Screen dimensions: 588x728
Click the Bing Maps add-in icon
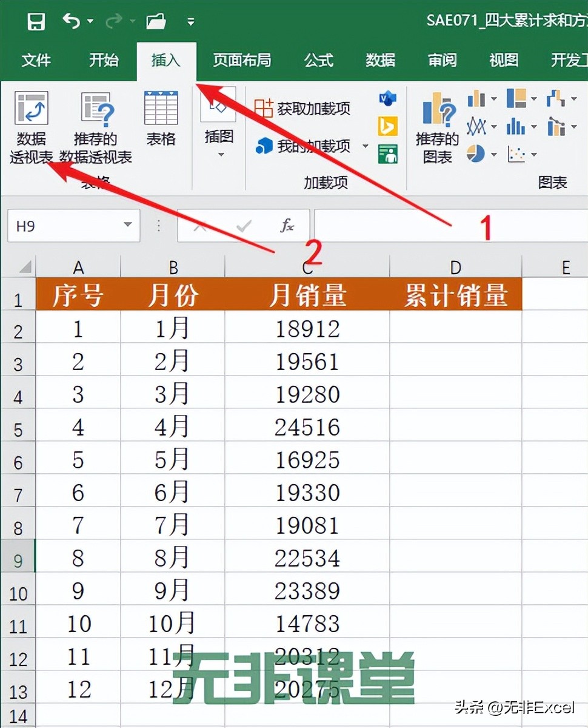click(387, 126)
